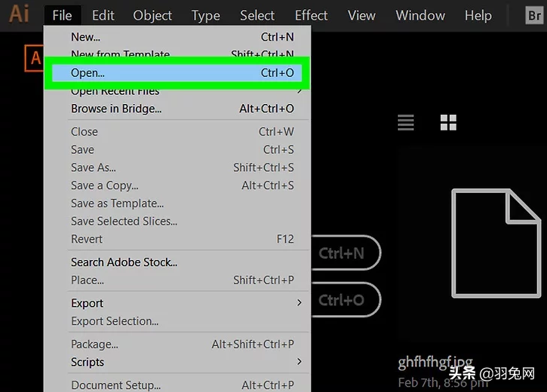
Task: Click the Ctrl+O open file button
Action: [346, 300]
